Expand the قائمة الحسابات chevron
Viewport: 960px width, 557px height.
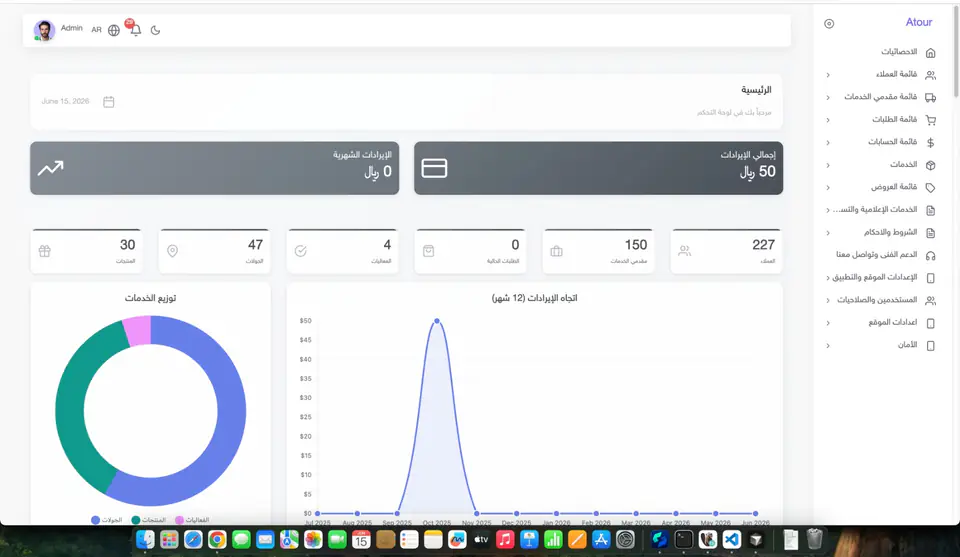click(x=828, y=143)
